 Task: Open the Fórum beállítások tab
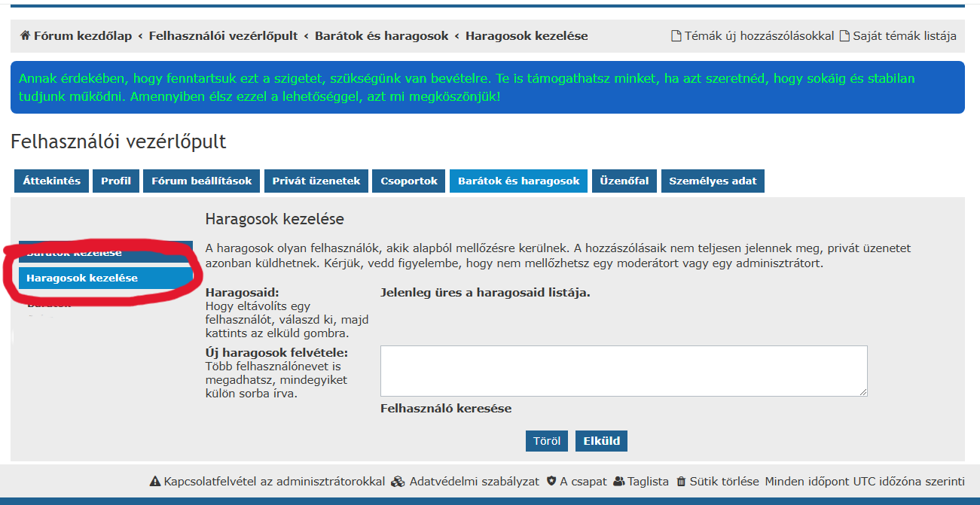point(202,181)
